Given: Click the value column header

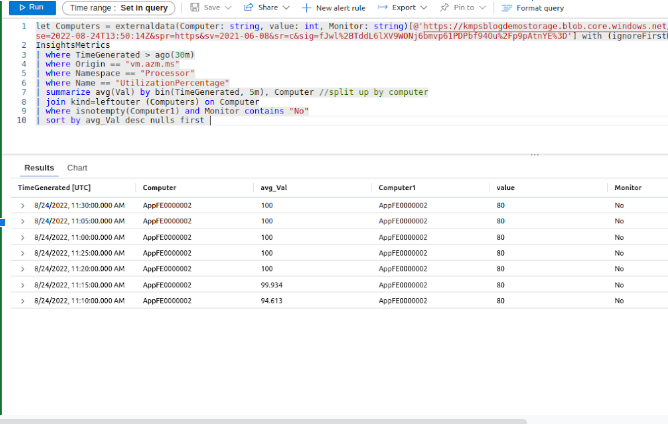Looking at the screenshot, I should (505, 187).
